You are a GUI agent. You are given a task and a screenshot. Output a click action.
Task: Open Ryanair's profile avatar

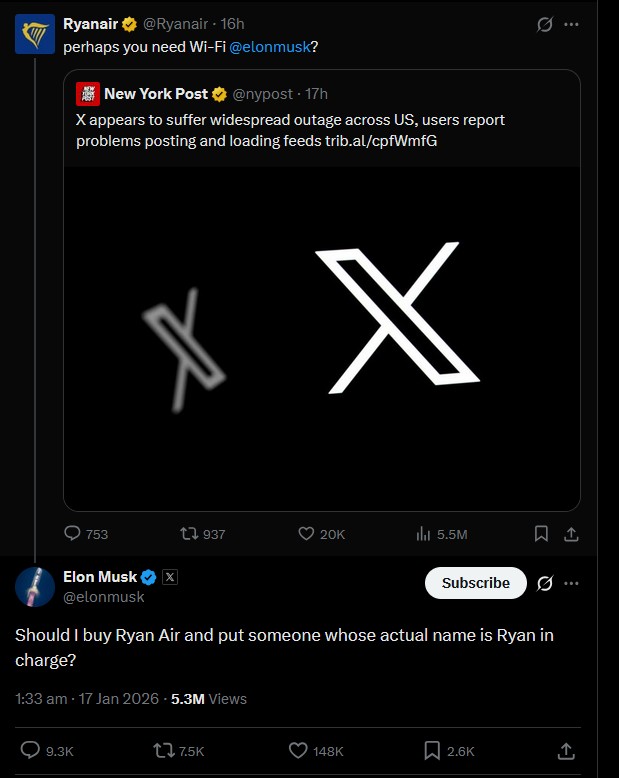click(x=34, y=34)
